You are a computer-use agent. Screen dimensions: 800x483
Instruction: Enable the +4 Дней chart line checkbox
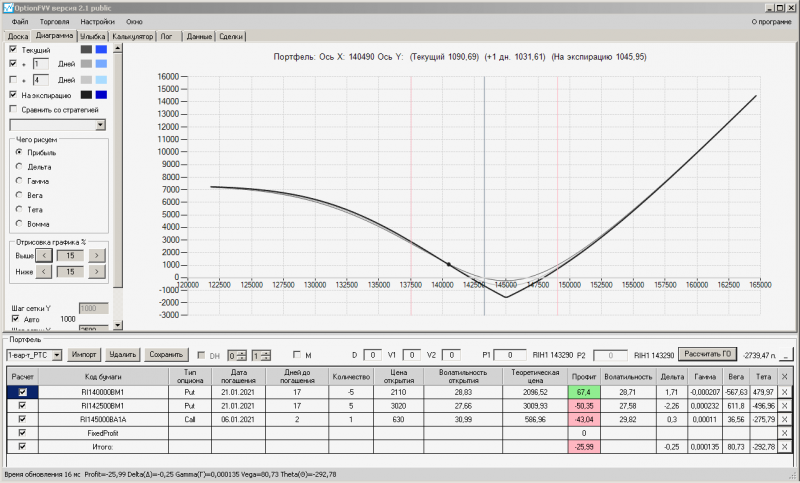coord(13,80)
